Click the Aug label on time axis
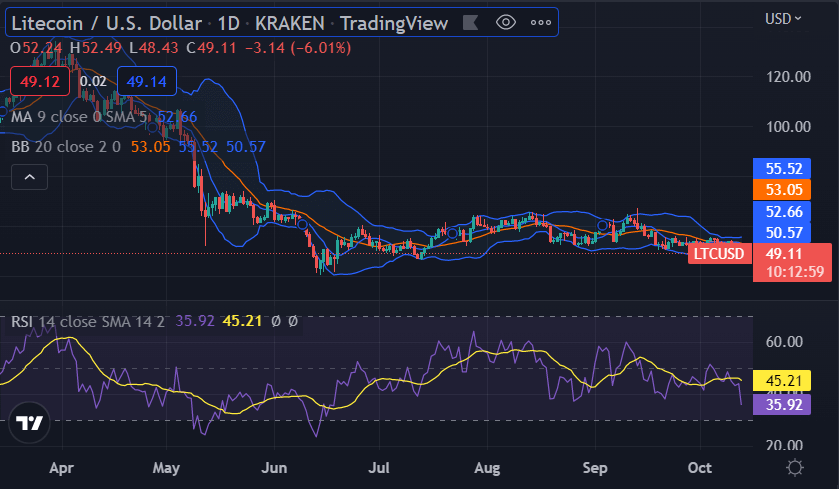The width and height of the screenshot is (839, 489). [x=487, y=468]
